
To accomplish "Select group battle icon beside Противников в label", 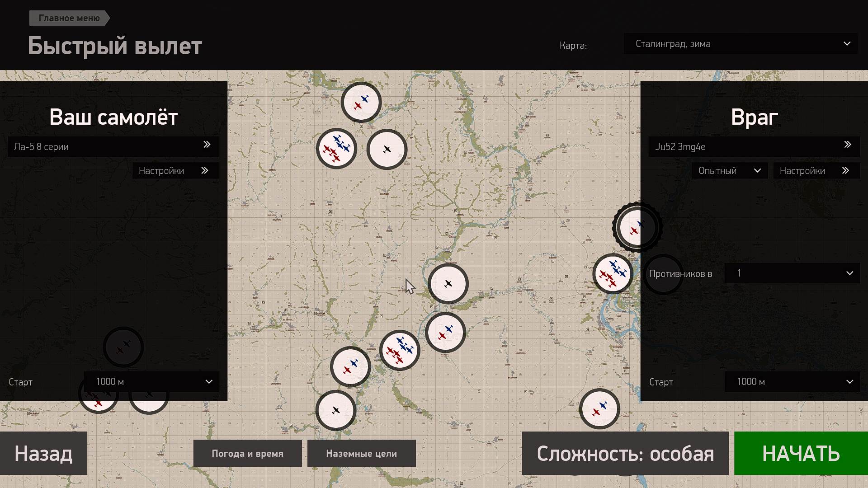I will click(x=613, y=274).
